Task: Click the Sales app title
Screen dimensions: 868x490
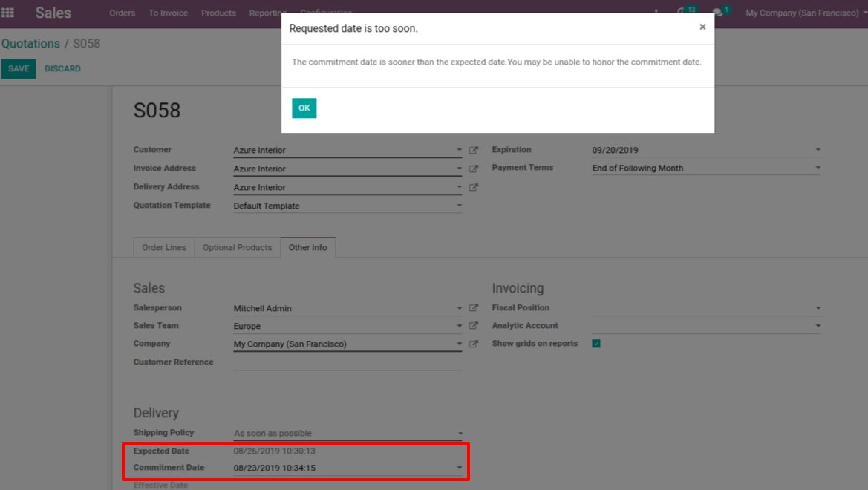Action: click(53, 13)
